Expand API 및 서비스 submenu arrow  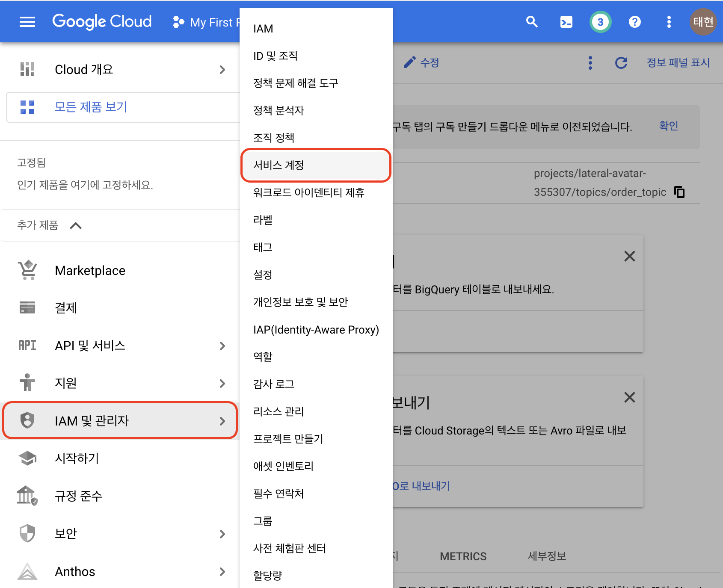(x=222, y=346)
